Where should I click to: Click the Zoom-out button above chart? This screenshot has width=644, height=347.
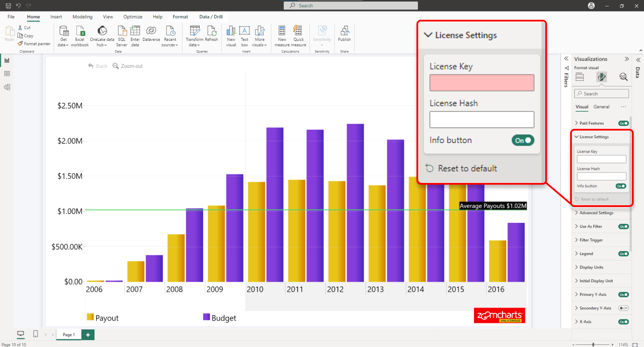point(128,66)
